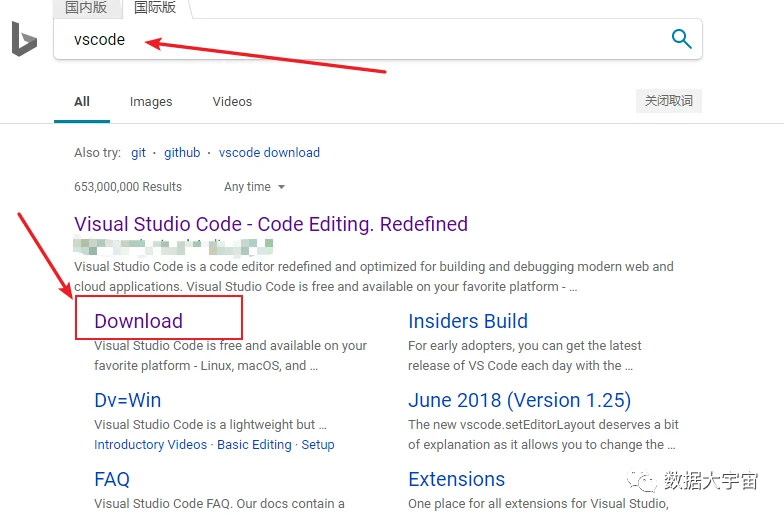784x515 pixels.
Task: Click the vscode search input box
Action: tap(378, 39)
